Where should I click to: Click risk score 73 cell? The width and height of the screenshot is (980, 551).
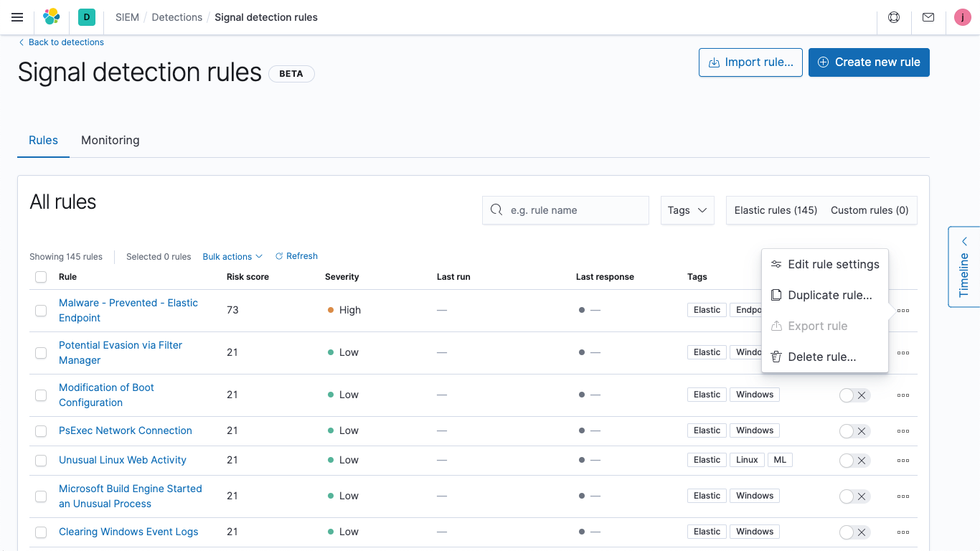[x=232, y=310]
